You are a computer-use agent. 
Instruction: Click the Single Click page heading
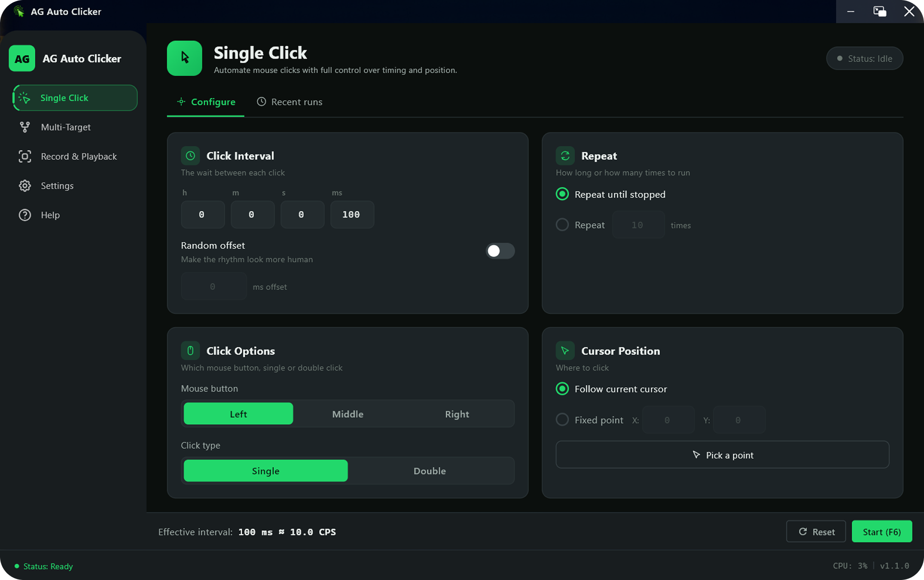click(x=260, y=53)
